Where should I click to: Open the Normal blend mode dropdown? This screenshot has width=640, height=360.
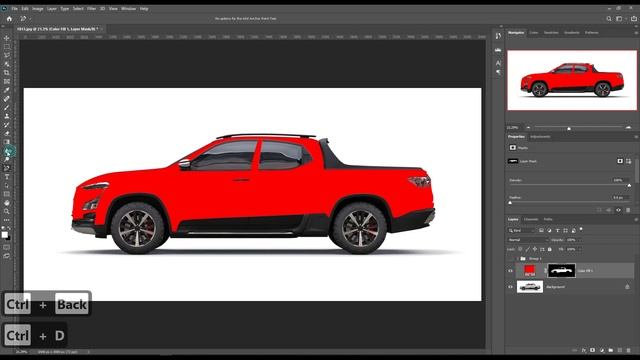528,240
